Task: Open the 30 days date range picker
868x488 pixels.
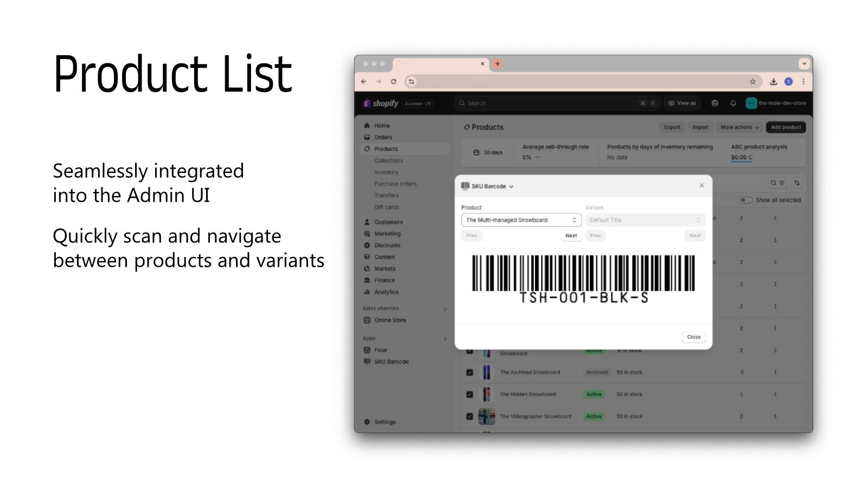Action: point(488,153)
